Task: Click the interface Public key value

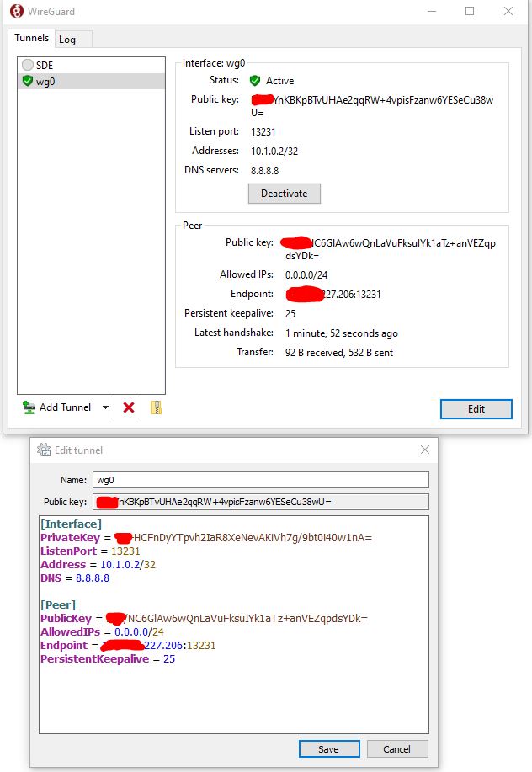Action: (x=372, y=106)
